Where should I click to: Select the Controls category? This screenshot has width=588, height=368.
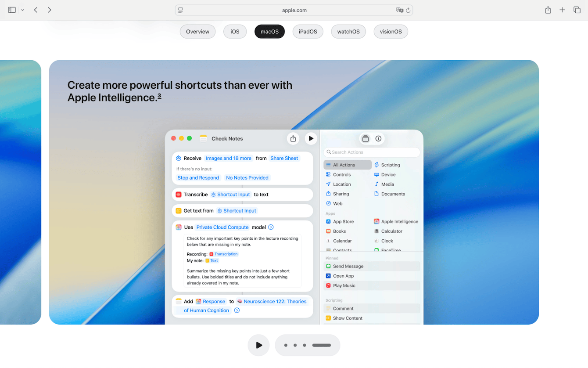pyautogui.click(x=341, y=174)
